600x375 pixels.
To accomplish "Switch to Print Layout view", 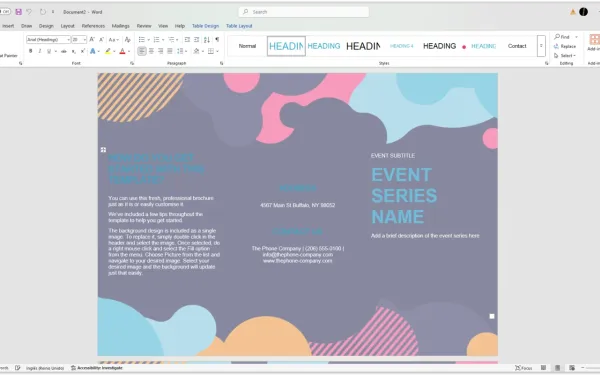I will tap(558, 368).
